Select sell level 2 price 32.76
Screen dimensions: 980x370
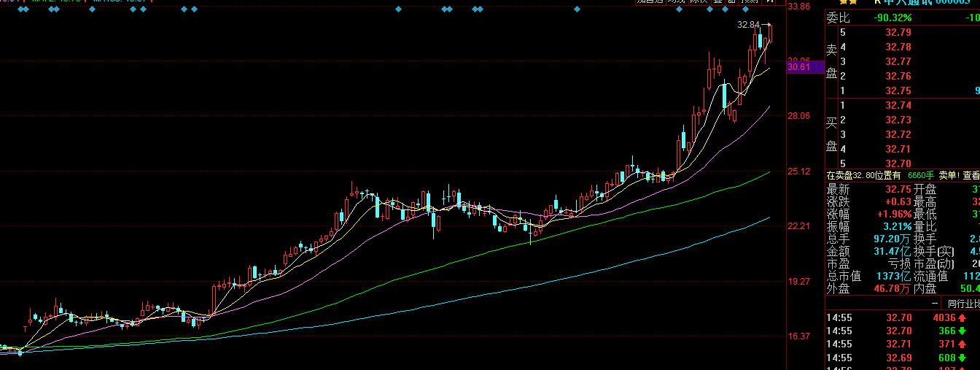tap(898, 76)
